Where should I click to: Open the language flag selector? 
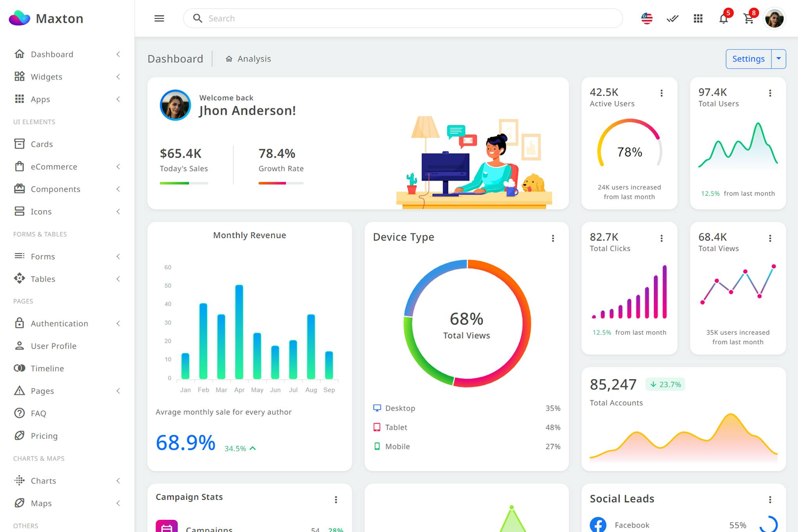click(646, 18)
